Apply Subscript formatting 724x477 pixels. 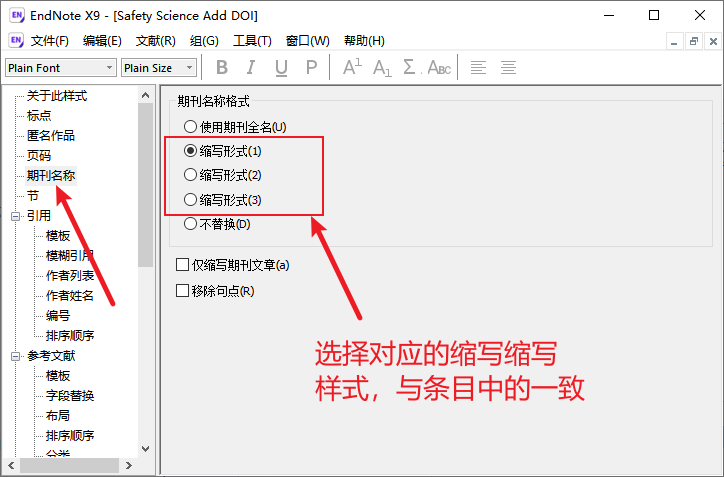coord(382,67)
